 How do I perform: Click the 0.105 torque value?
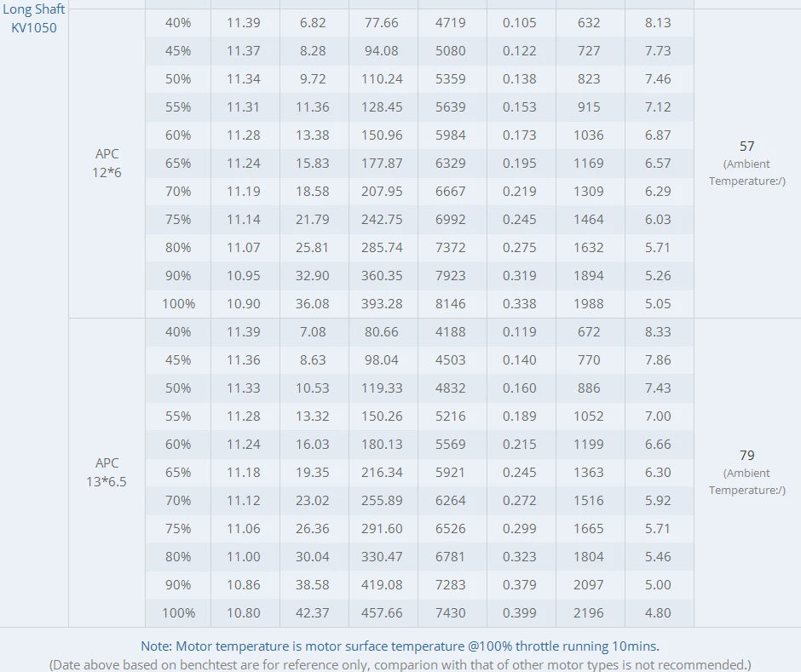520,23
